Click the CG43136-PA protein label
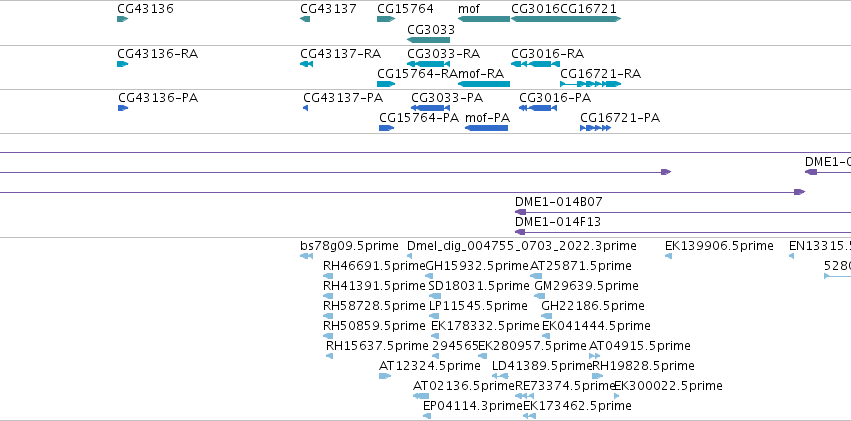This screenshot has height=421, width=851. pos(158,98)
